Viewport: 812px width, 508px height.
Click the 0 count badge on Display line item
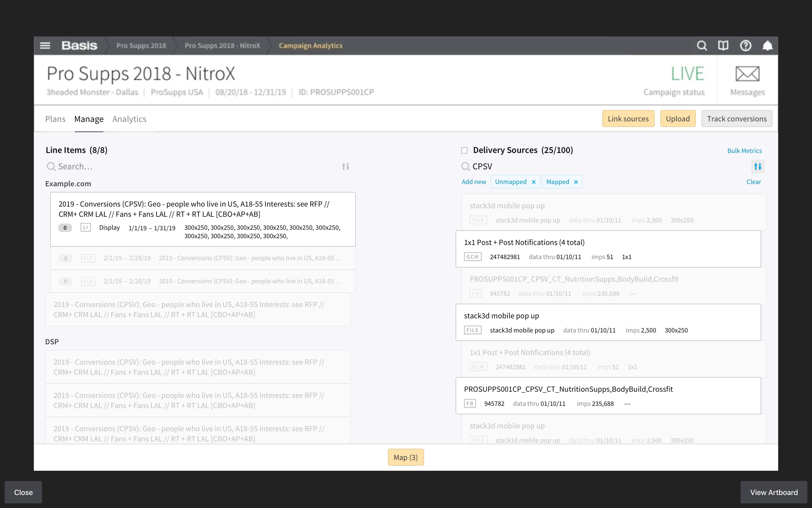65,227
